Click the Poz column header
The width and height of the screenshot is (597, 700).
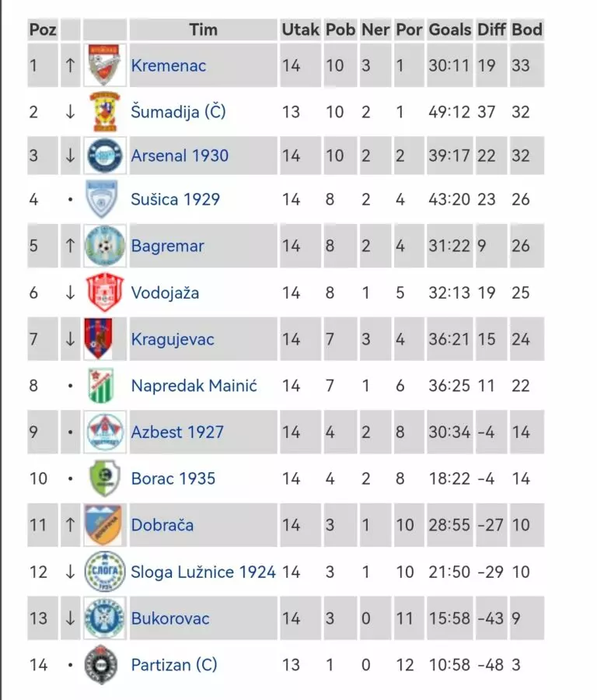pos(42,30)
